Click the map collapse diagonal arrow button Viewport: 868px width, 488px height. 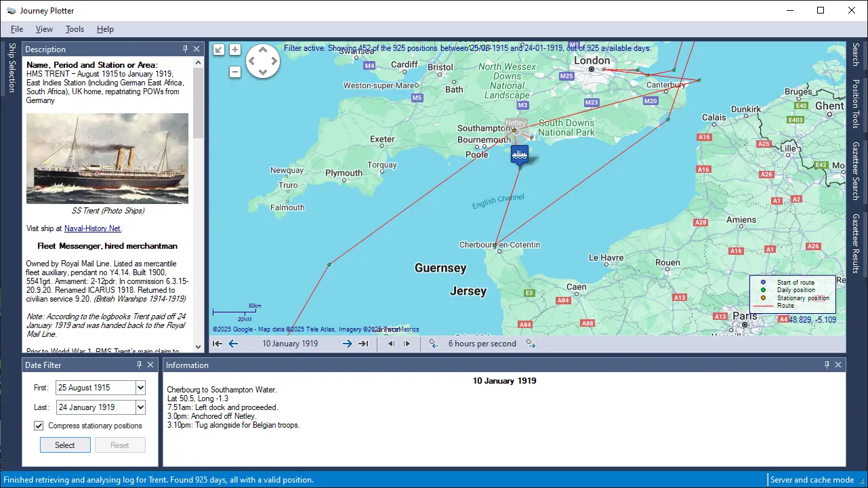[x=218, y=49]
